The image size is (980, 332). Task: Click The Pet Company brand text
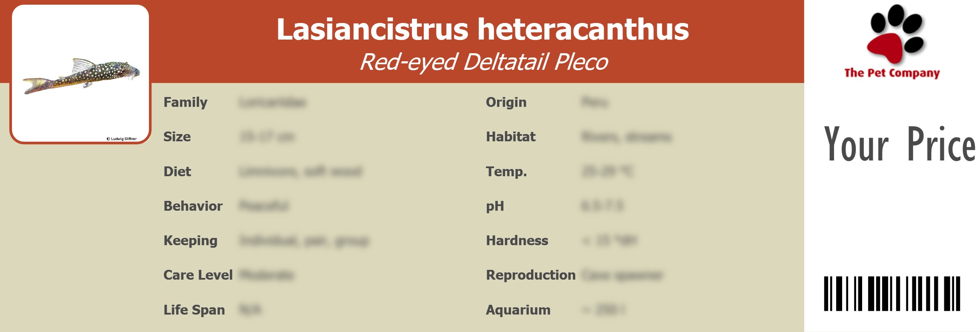point(892,73)
